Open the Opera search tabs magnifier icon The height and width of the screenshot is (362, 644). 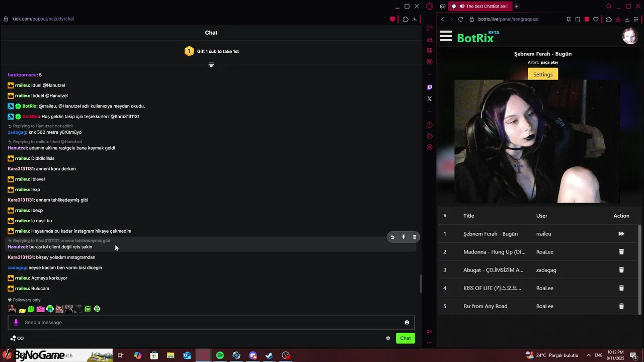pyautogui.click(x=609, y=6)
